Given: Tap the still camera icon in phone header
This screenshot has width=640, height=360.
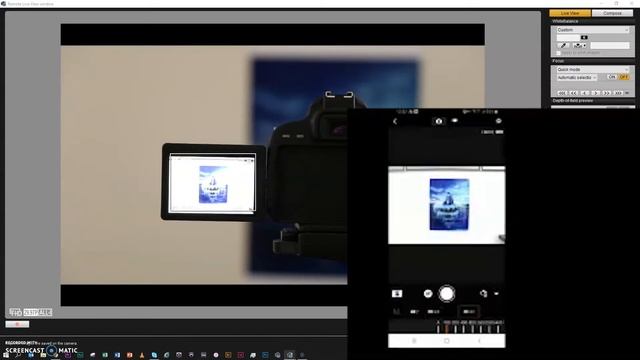Looking at the screenshot, I should pos(439,121).
